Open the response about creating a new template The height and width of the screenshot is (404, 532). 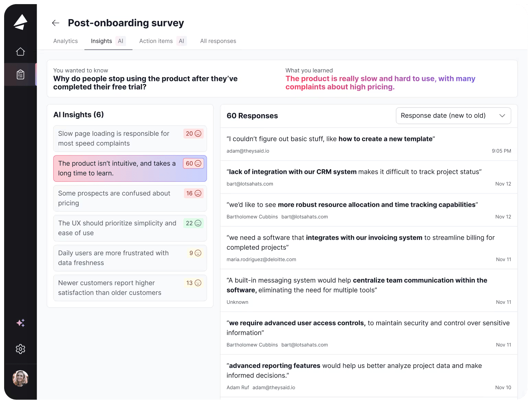(x=369, y=144)
